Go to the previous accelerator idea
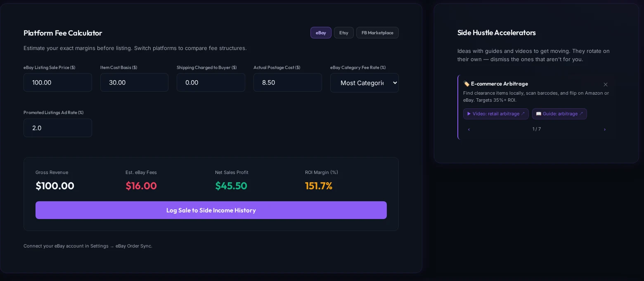 tap(469, 129)
